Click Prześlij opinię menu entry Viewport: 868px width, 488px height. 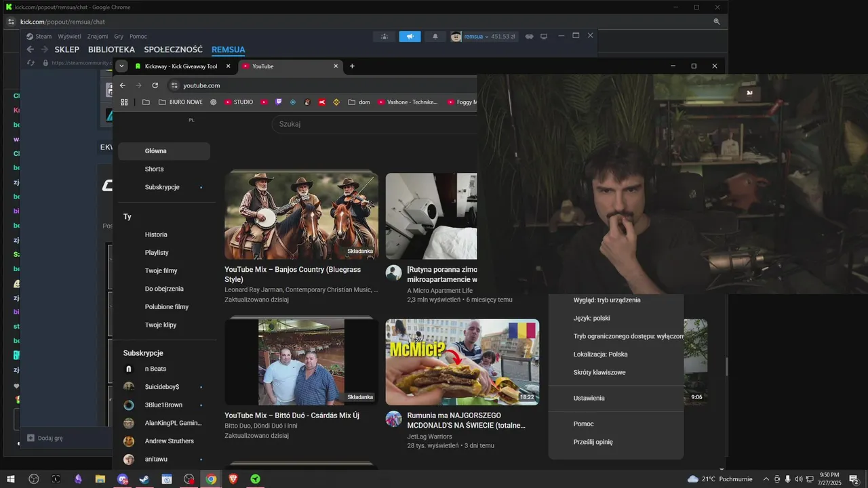tap(616, 442)
